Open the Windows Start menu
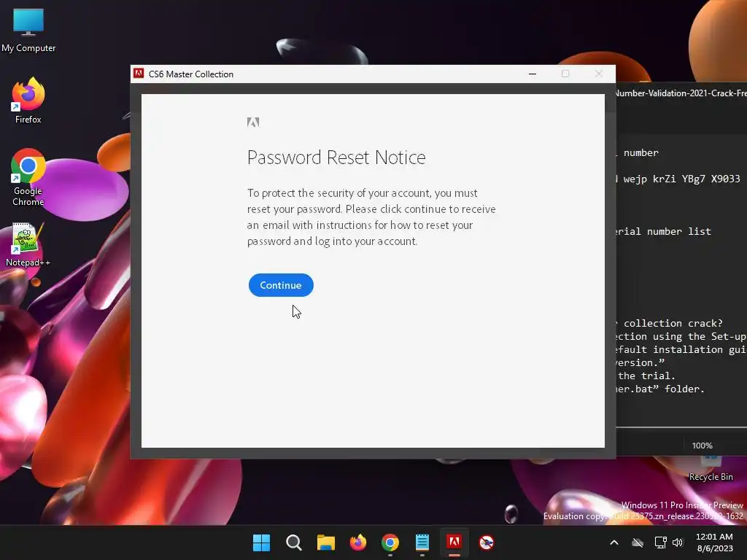Viewport: 747px width, 560px height. (261, 542)
